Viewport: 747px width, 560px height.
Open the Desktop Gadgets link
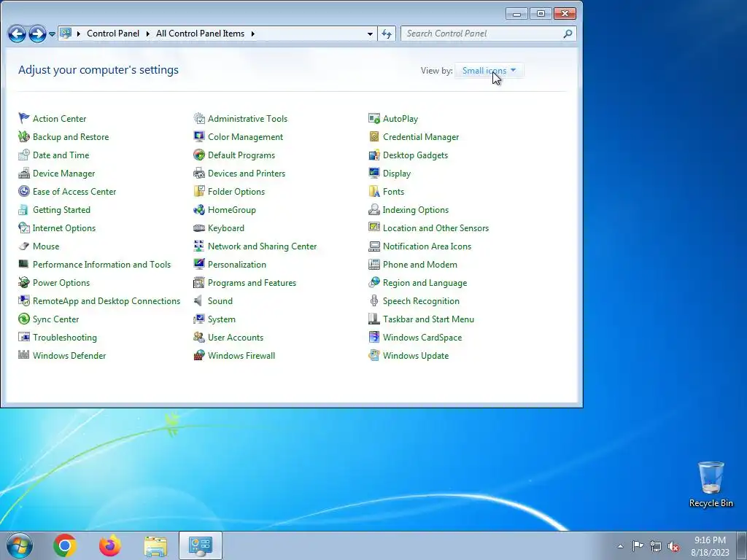click(415, 155)
